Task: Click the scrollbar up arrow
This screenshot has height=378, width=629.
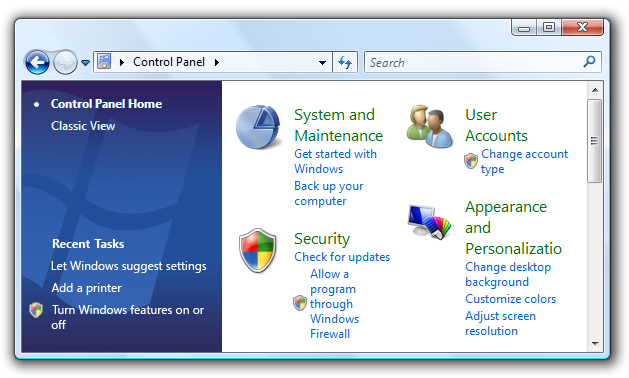Action: [595, 90]
